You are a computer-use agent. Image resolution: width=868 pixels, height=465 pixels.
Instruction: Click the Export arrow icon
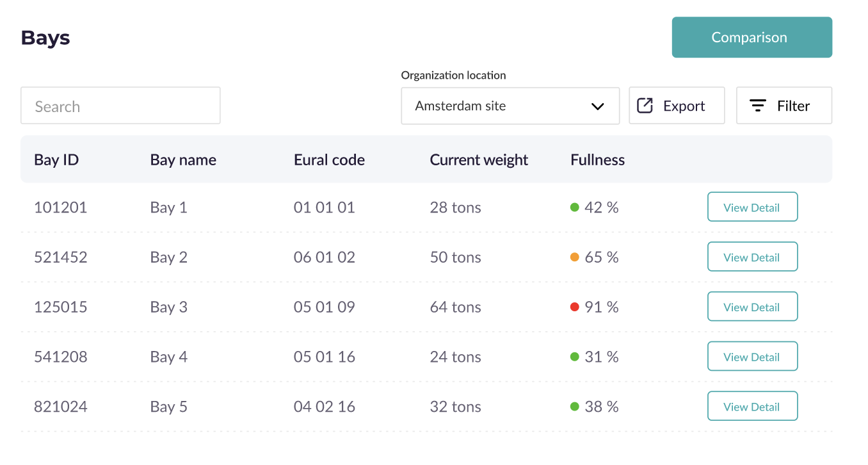(645, 106)
